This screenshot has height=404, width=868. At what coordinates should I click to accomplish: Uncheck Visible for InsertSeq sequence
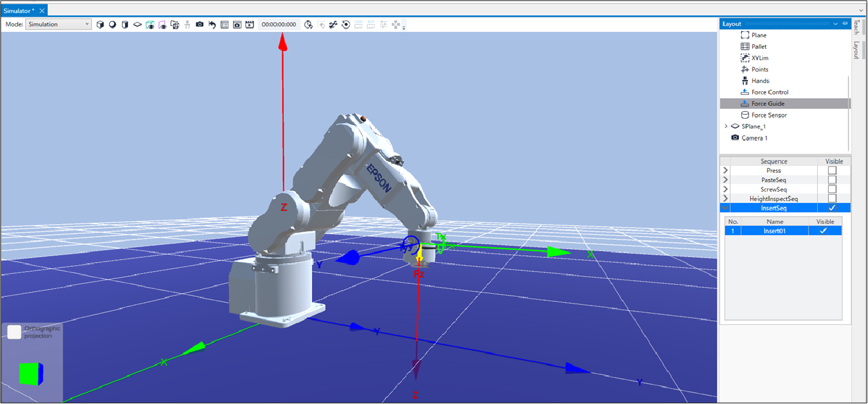[832, 208]
